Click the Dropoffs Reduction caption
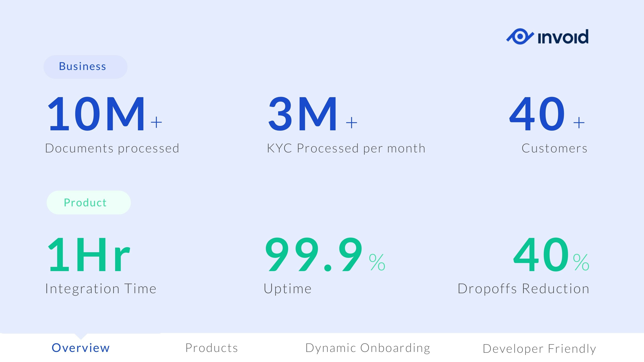This screenshot has height=362, width=644. (523, 289)
